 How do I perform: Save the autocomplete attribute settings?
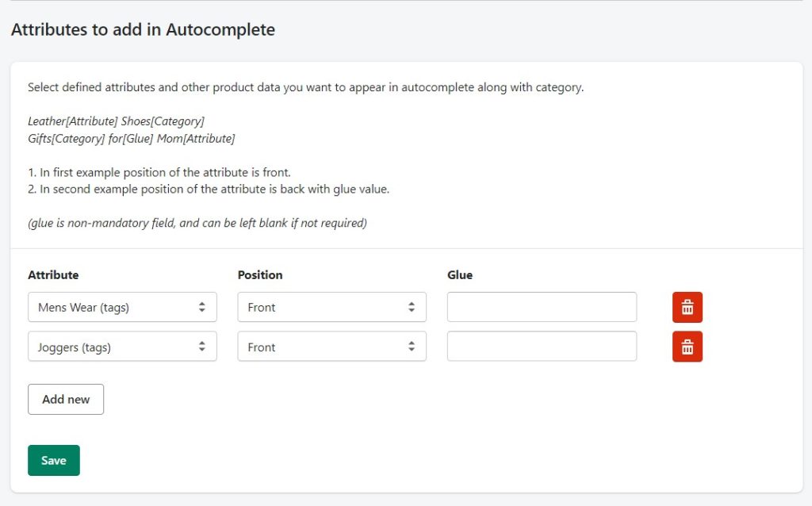[54, 461]
